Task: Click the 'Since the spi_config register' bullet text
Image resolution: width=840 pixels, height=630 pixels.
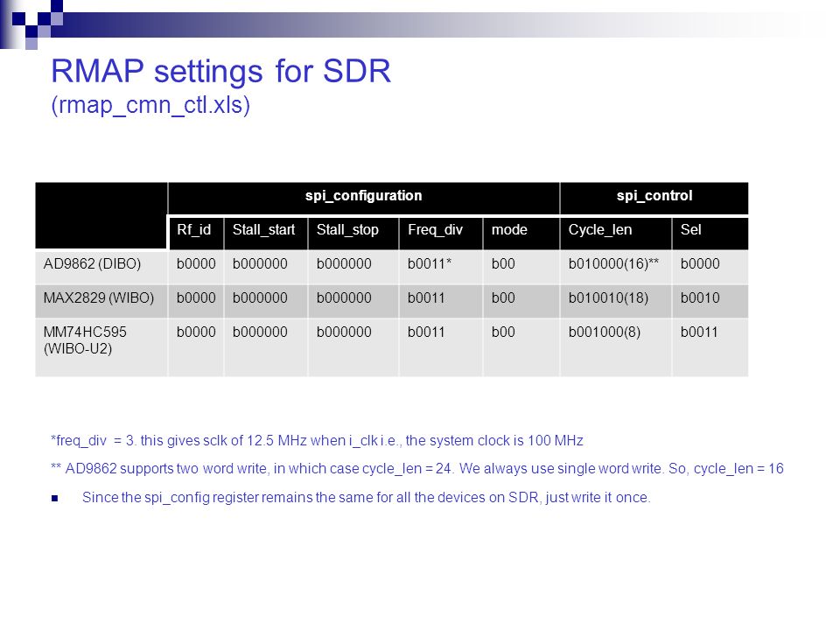Action: pyautogui.click(x=367, y=498)
